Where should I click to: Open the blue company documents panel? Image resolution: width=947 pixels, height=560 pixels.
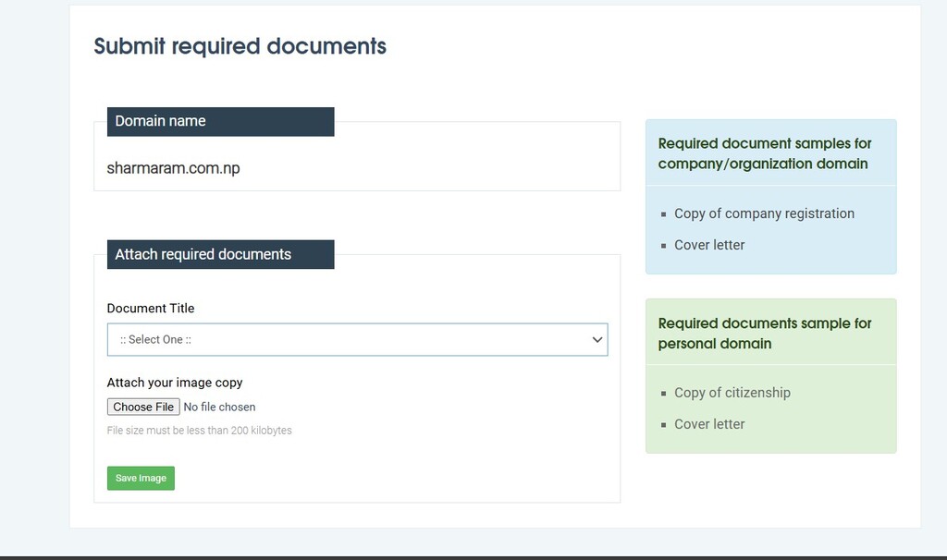point(770,195)
